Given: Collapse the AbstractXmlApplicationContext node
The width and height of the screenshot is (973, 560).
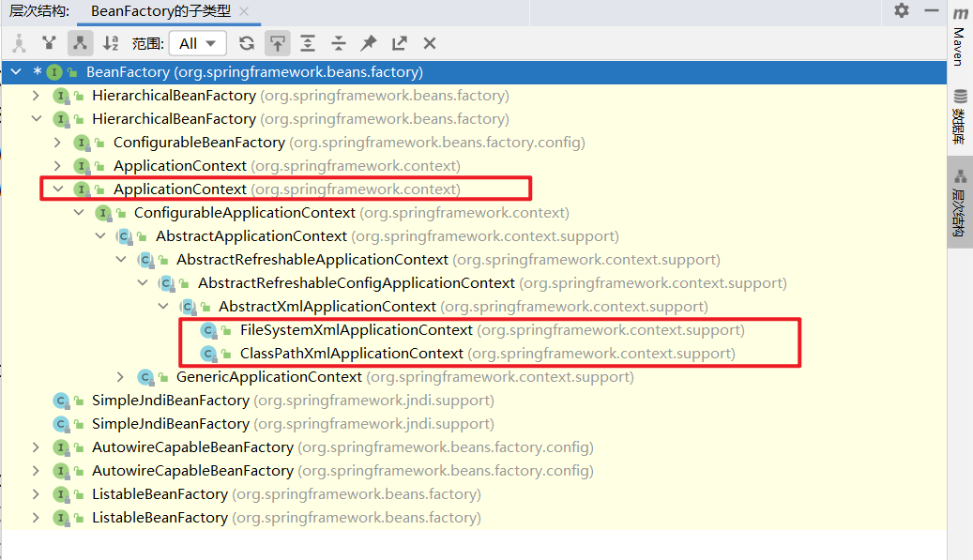Looking at the screenshot, I should [163, 307].
